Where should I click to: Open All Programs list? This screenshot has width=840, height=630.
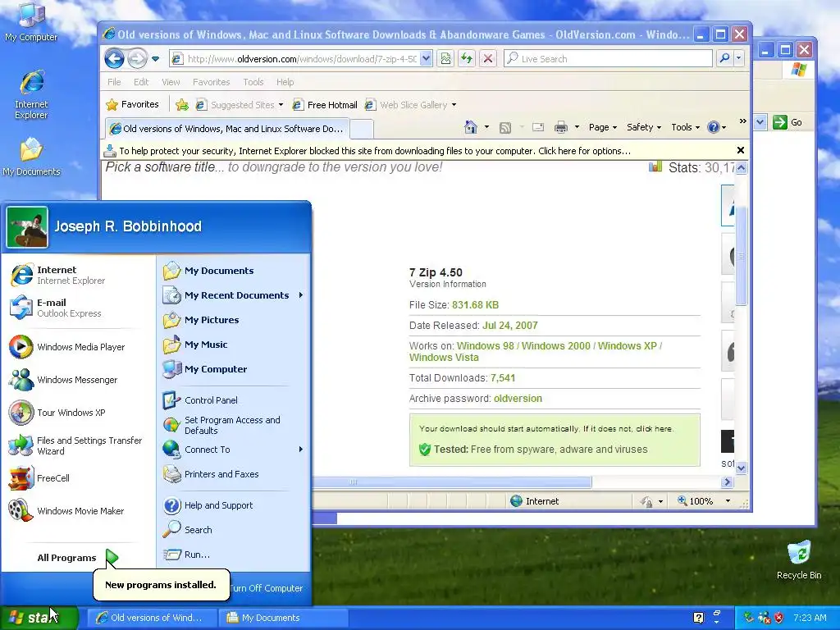76,558
